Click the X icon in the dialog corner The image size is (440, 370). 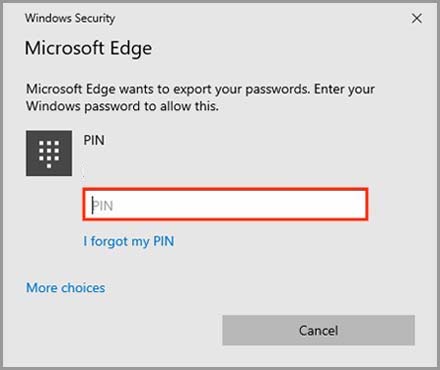[417, 18]
